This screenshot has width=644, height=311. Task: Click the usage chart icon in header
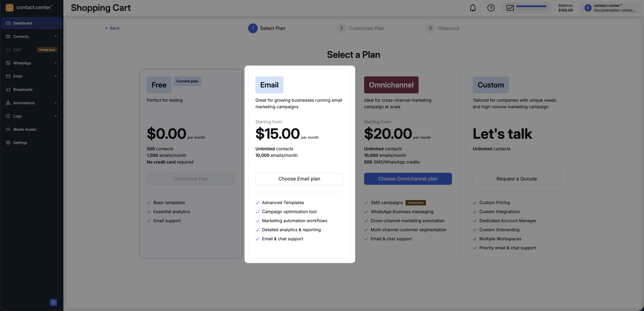tap(510, 8)
